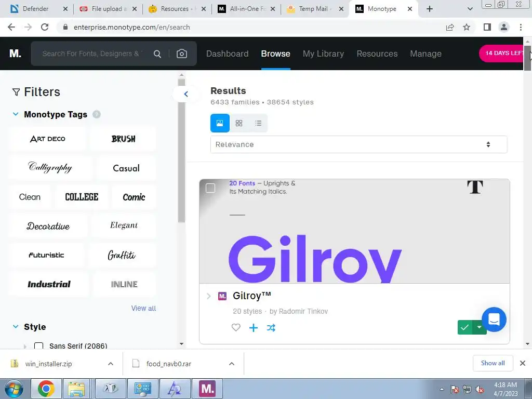This screenshot has width=532, height=399.
Task: Click View all tags link
Action: click(x=143, y=308)
